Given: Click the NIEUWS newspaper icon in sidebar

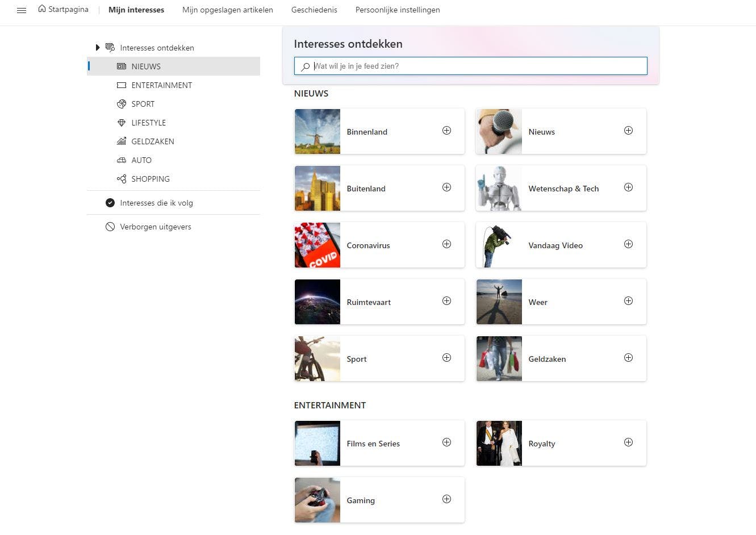Looking at the screenshot, I should [122, 66].
